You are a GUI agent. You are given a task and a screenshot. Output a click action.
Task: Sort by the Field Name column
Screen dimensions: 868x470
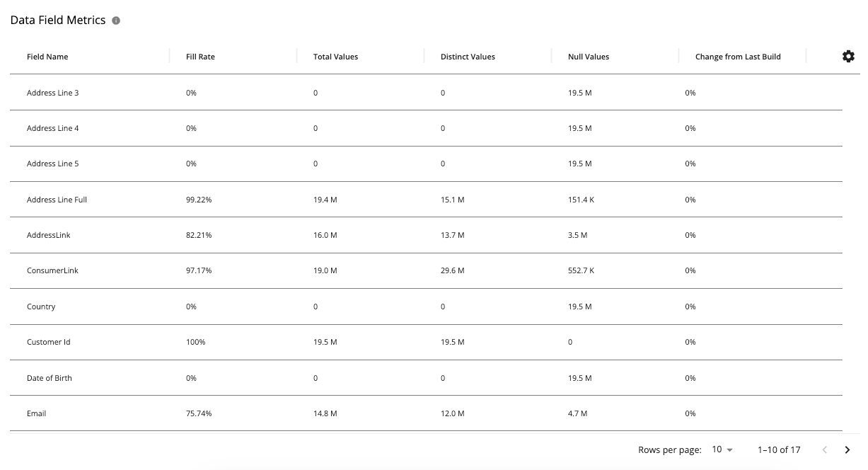pyautogui.click(x=47, y=57)
